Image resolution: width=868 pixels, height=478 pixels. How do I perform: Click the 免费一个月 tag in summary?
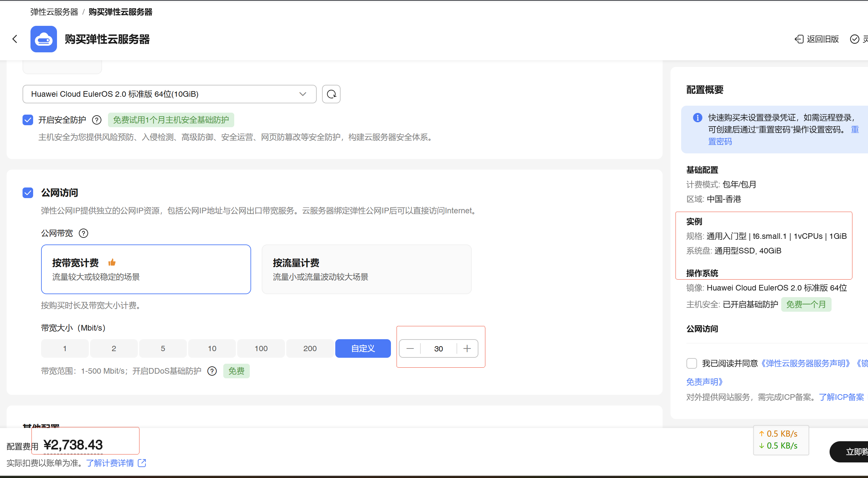[806, 304]
